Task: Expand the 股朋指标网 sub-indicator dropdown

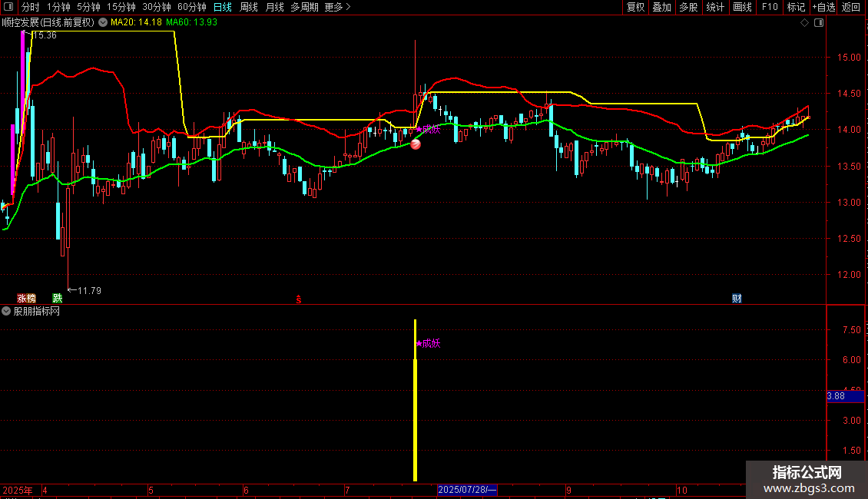Action: coord(6,311)
